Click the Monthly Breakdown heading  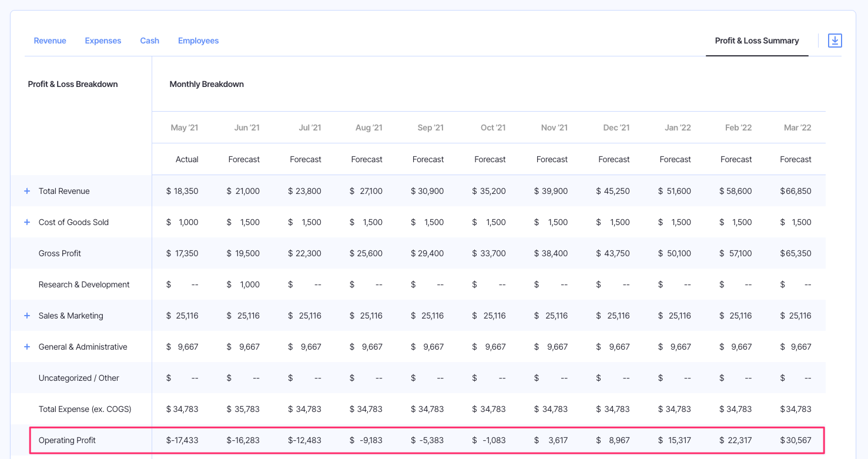tap(206, 84)
